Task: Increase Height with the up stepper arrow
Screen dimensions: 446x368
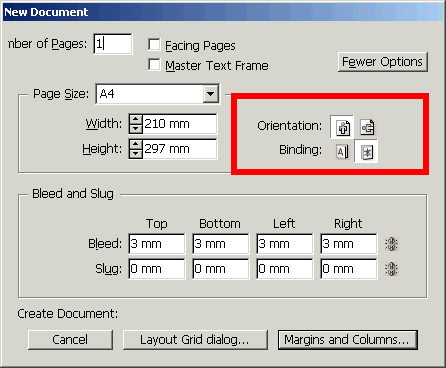Action: point(136,144)
